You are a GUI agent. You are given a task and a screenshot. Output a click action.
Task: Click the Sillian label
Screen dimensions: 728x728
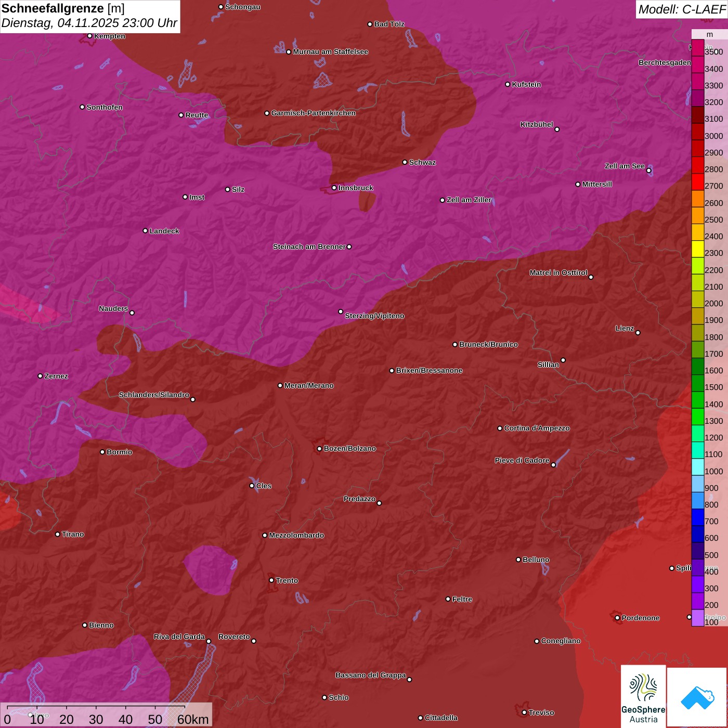548,365
